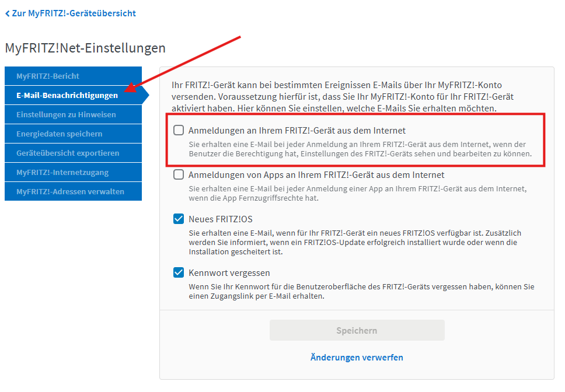Click the Neues FRITZ!OS label text
This screenshot has width=565, height=392.
220,219
